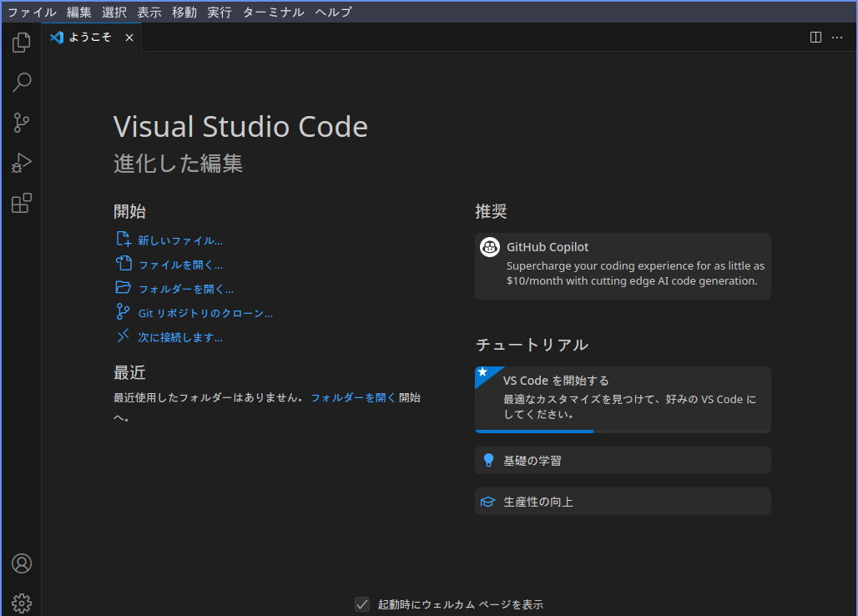Click the 新しいファイル... link
The image size is (858, 616).
(x=180, y=240)
